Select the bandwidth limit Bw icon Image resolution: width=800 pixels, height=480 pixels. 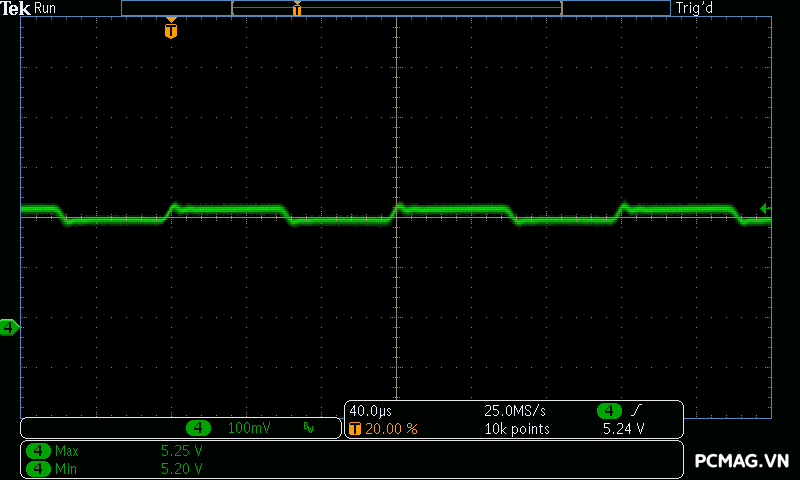tap(308, 428)
